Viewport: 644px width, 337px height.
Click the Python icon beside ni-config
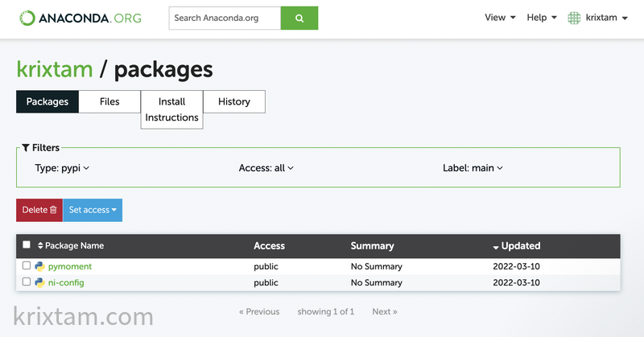(39, 282)
